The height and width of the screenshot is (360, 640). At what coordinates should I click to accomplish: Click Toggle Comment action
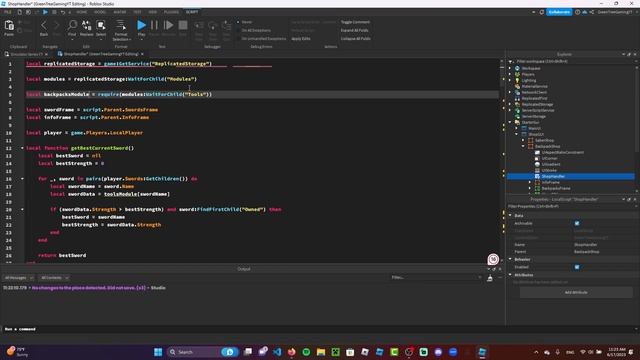[x=355, y=22]
